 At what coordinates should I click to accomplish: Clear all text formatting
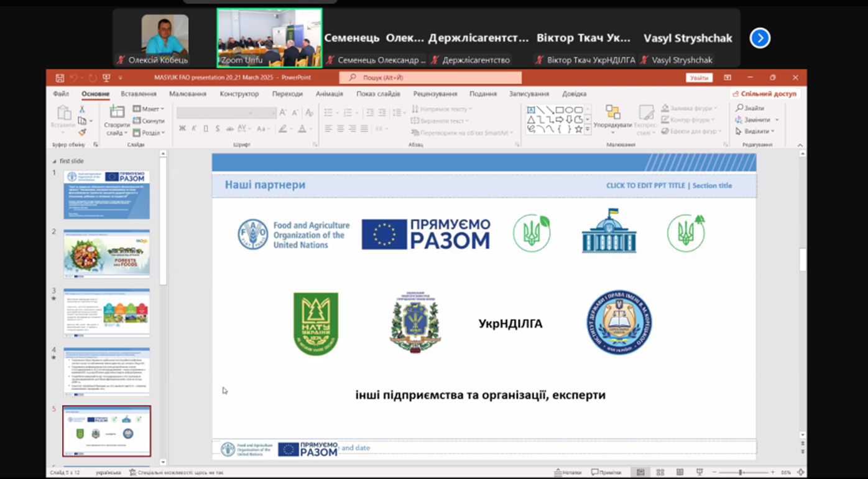click(x=309, y=113)
